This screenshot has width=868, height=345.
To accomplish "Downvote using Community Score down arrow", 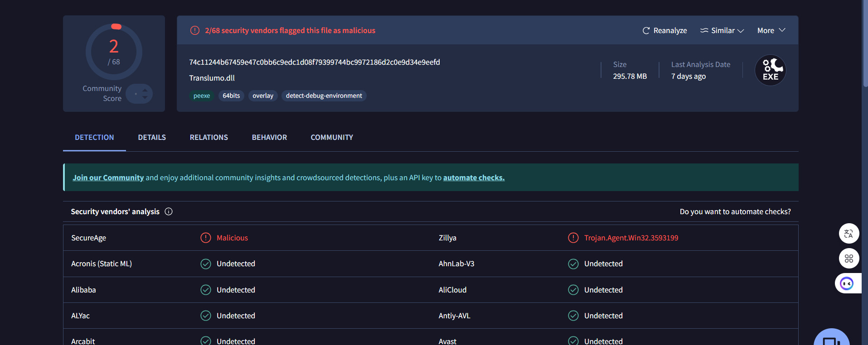I will (x=145, y=97).
